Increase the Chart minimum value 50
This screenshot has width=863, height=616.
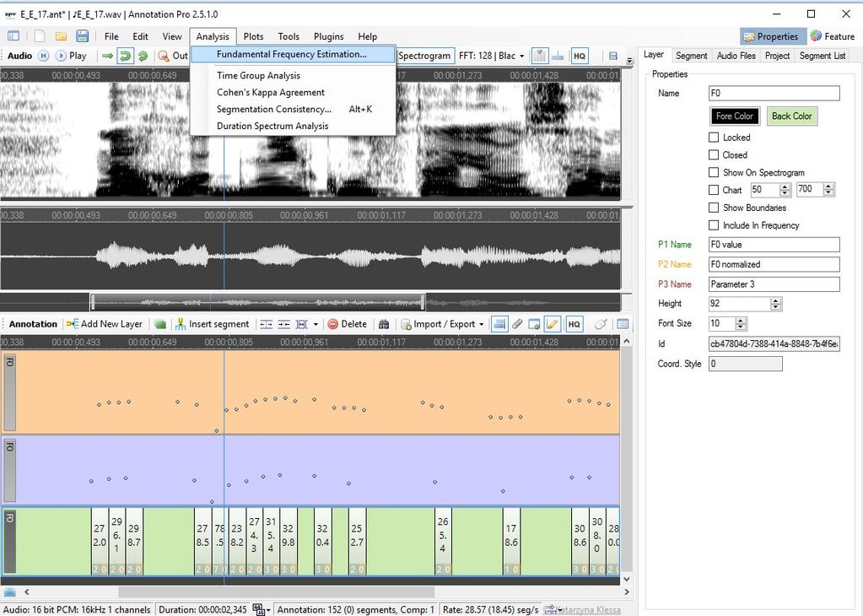click(785, 186)
